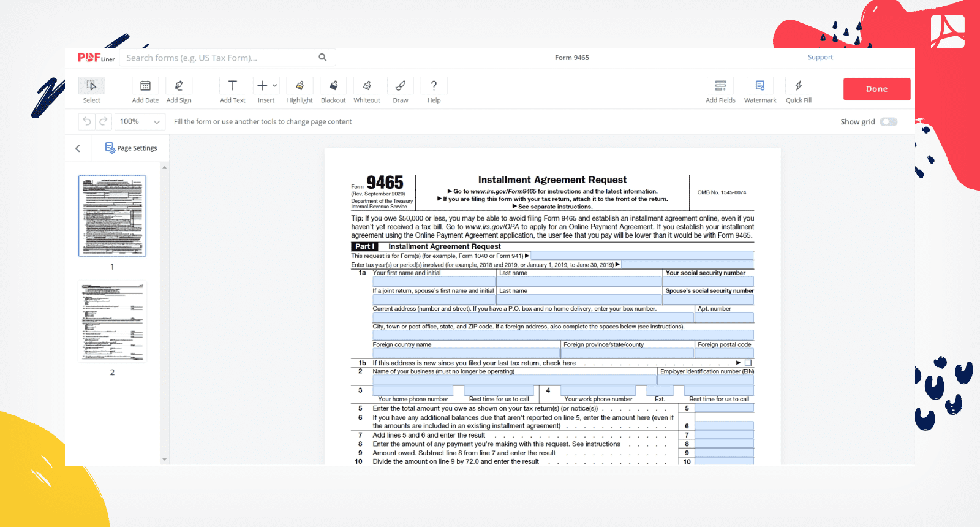The height and width of the screenshot is (527, 980).
Task: Open the 100% zoom level dropdown
Action: tap(140, 121)
